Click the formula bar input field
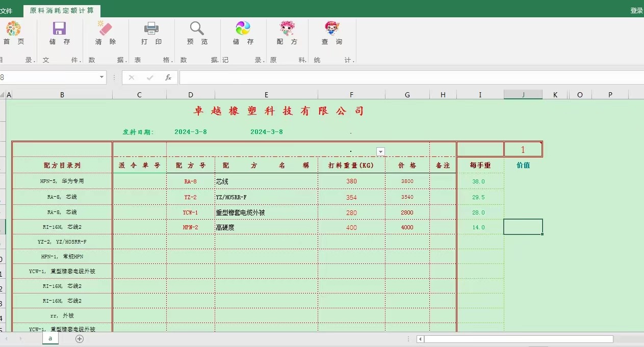This screenshot has width=644, height=347. point(408,77)
